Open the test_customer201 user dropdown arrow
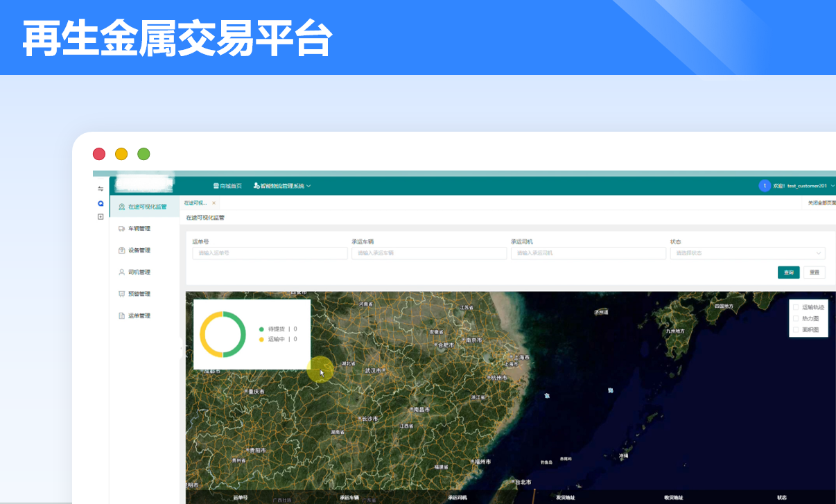Image resolution: width=836 pixels, height=504 pixels. (832, 186)
